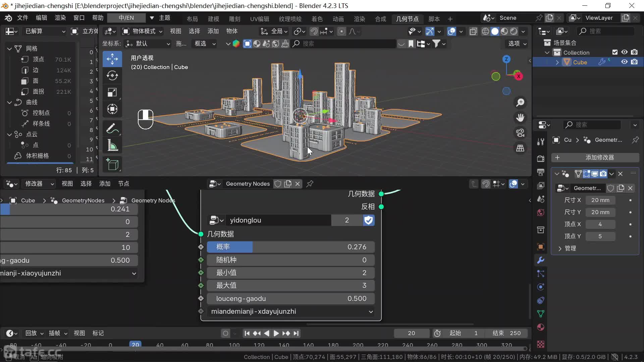Open the 物体模式 mode dropdown

[x=143, y=31]
